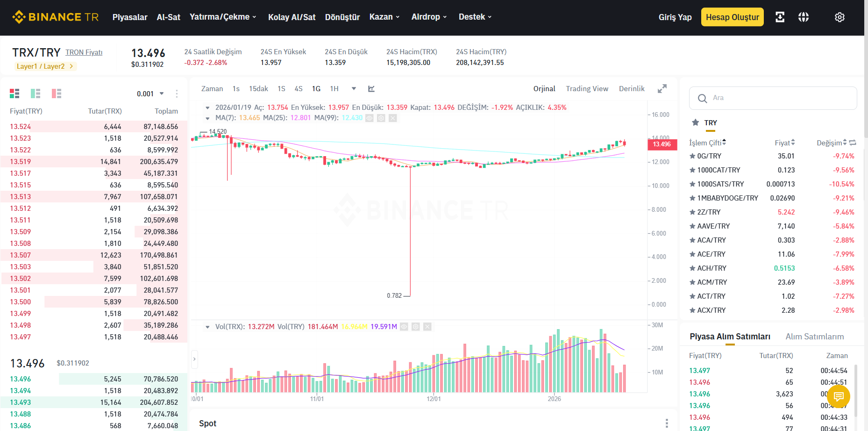The width and height of the screenshot is (868, 431).
Task: Switch to Trading View tab
Action: pyautogui.click(x=587, y=89)
